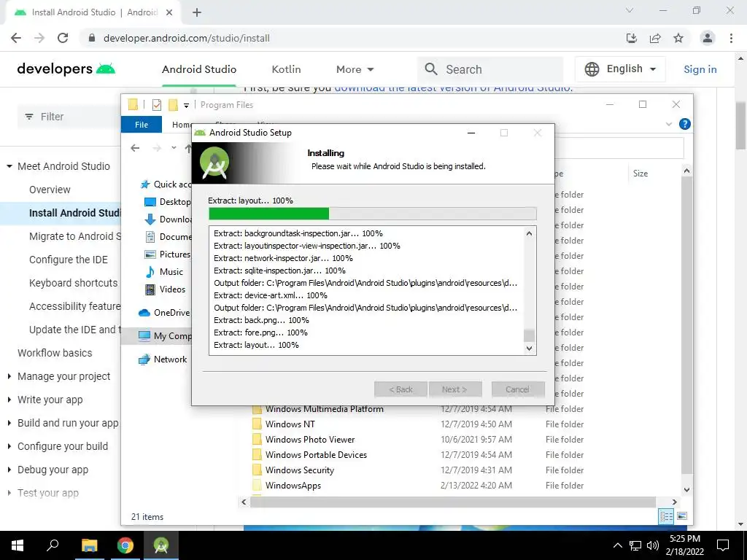Viewport: 747px width, 560px height.
Task: Click Chrome back navigation arrow
Action: tap(16, 38)
